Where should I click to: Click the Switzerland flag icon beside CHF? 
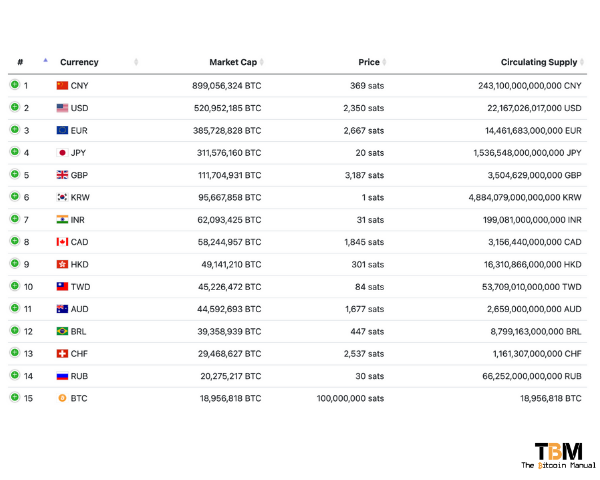click(62, 353)
